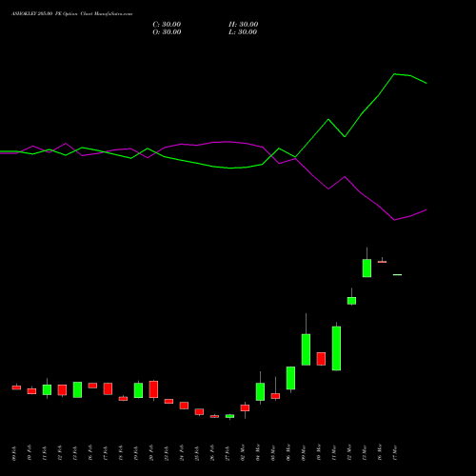
Task: Select the green candle for 04 Mar
Action: point(260,391)
